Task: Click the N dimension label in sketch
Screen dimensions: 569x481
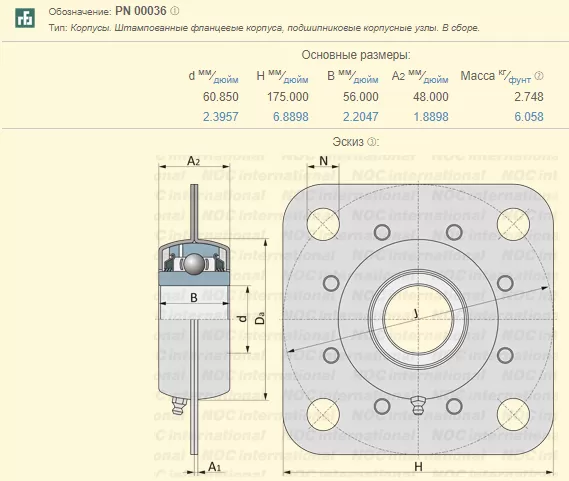Action: [323, 160]
